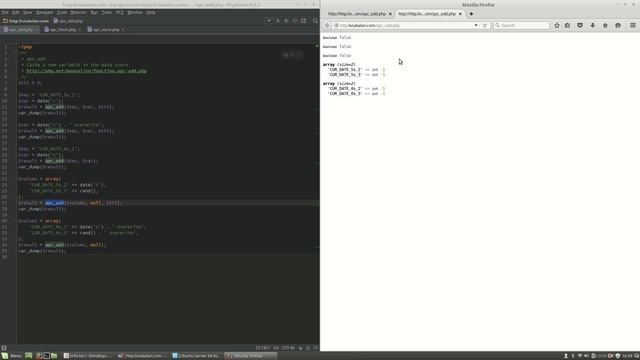Close the apc_fetch.php editor tab
640x360 pixels.
79,30
